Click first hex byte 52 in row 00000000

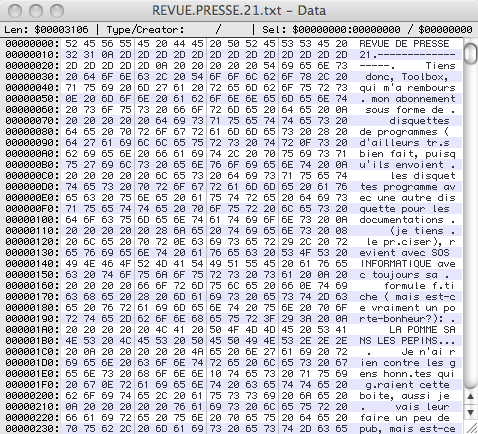pyautogui.click(x=71, y=44)
